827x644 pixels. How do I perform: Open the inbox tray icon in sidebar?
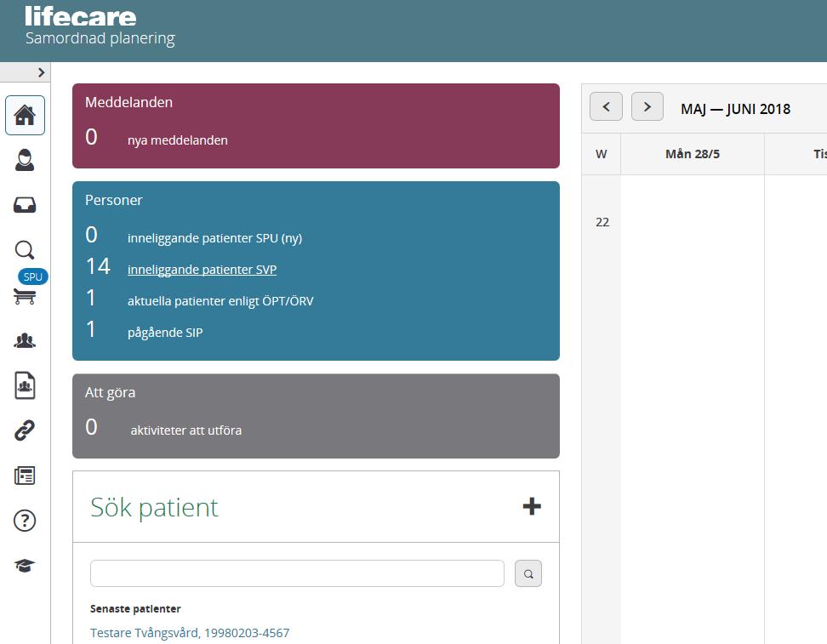(25, 205)
